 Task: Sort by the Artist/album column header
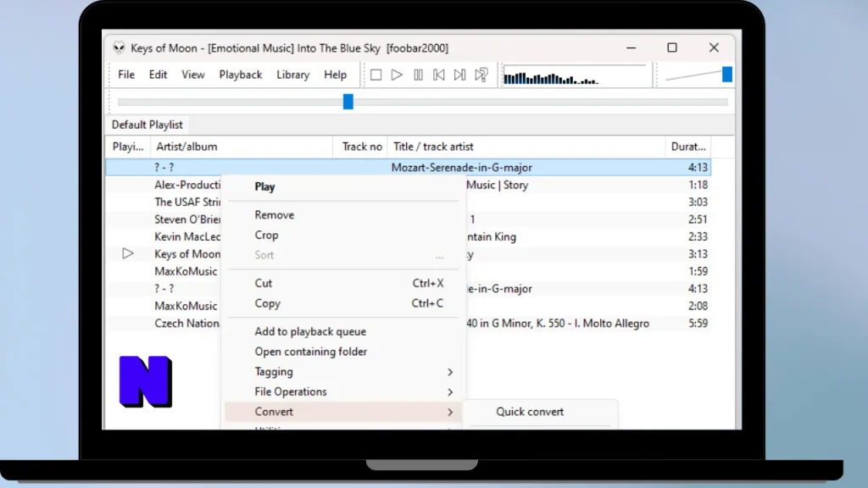242,147
